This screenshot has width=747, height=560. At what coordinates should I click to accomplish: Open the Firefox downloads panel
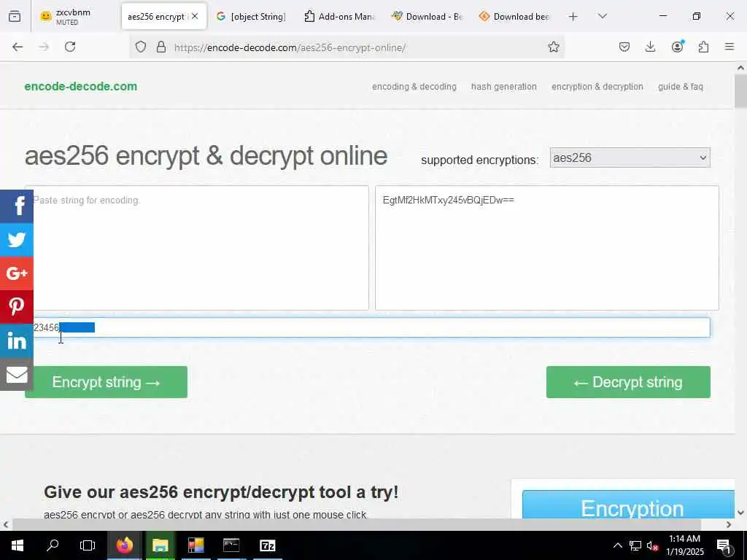[x=650, y=47]
